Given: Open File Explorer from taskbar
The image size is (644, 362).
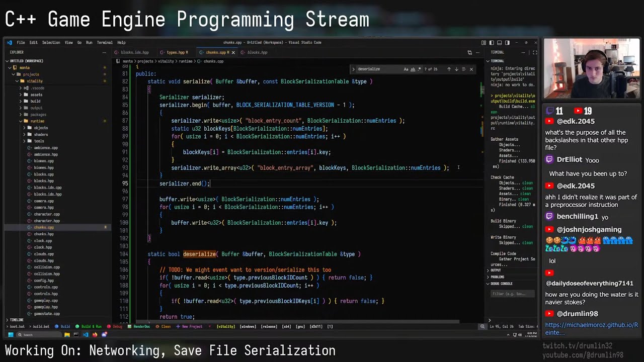Looking at the screenshot, I should point(67,334).
